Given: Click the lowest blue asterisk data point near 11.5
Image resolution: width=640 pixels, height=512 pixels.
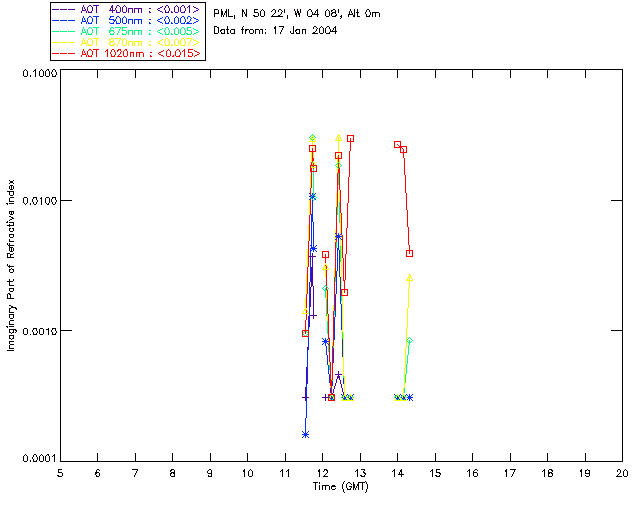Looking at the screenshot, I should pyautogui.click(x=305, y=434).
